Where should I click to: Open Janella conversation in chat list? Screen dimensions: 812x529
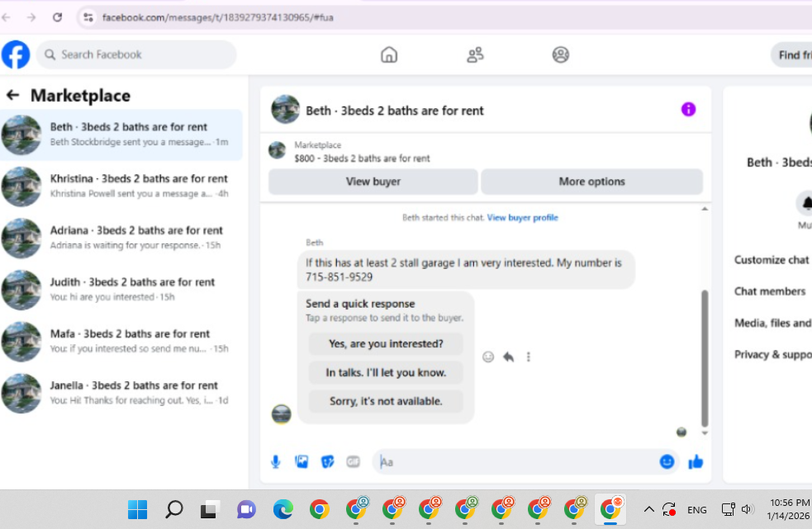[121, 394]
